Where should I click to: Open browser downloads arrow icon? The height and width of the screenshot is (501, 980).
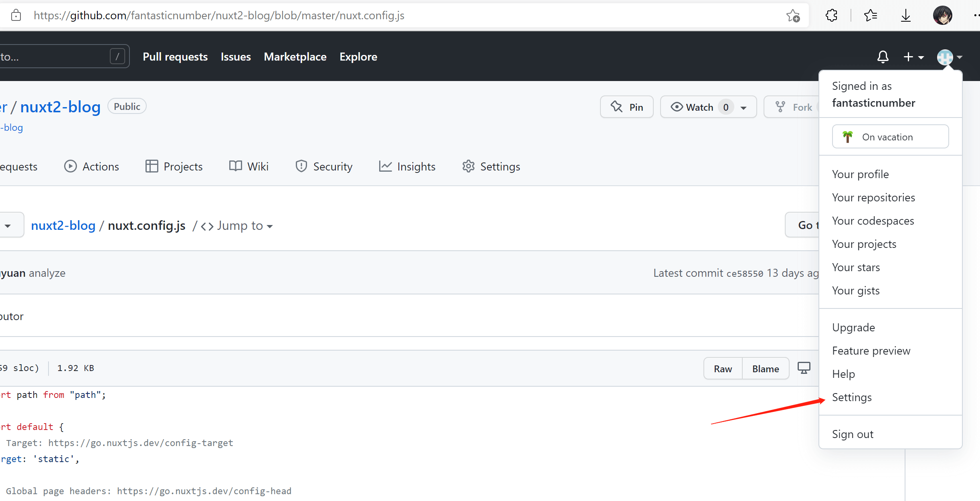click(x=905, y=16)
